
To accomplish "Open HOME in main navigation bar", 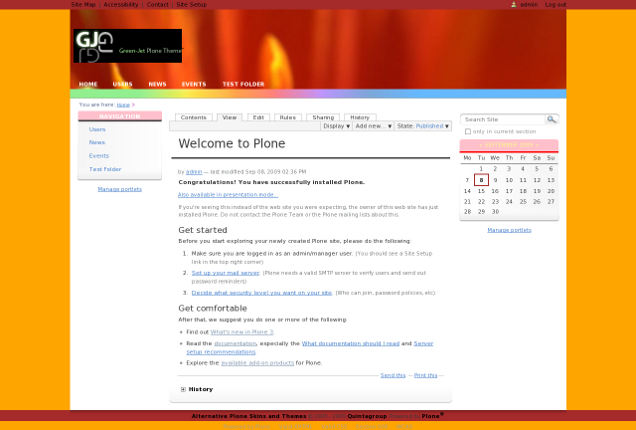I will point(88,84).
